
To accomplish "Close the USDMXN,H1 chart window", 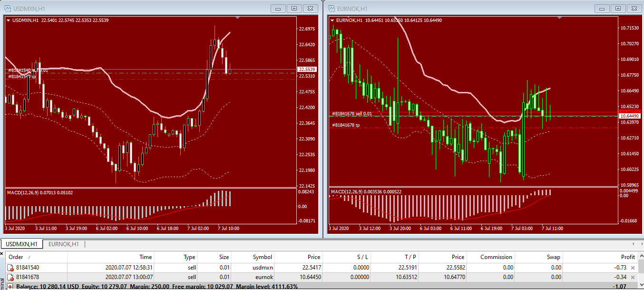I will 311,8.
